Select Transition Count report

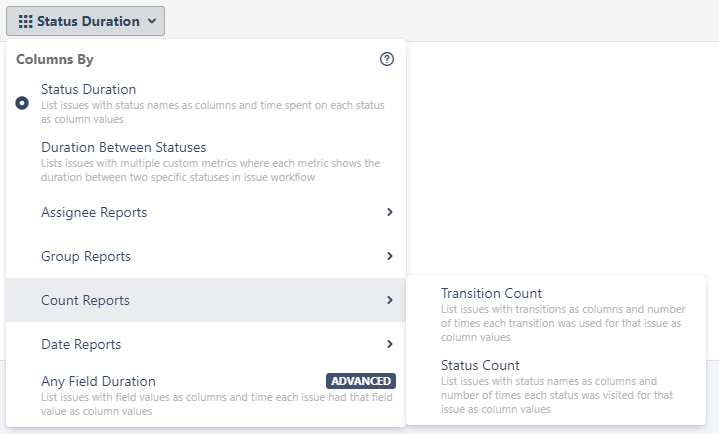click(491, 293)
